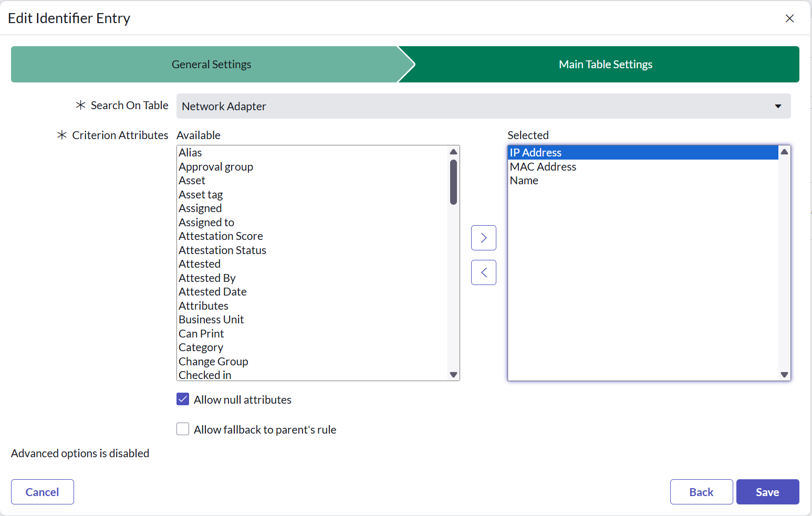Select the Main Table Settings step
Image resolution: width=812 pixels, height=516 pixels.
[x=605, y=65]
